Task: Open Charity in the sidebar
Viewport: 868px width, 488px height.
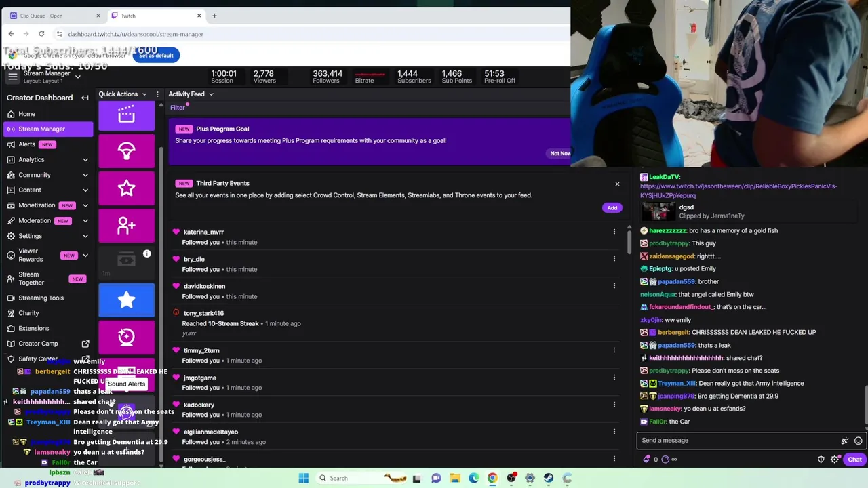Action: click(x=46, y=313)
